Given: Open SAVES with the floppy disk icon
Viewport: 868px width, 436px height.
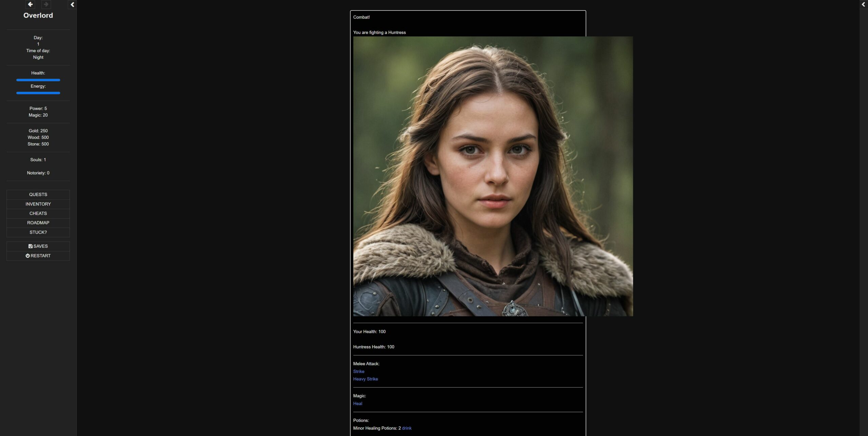Looking at the screenshot, I should pyautogui.click(x=38, y=246).
